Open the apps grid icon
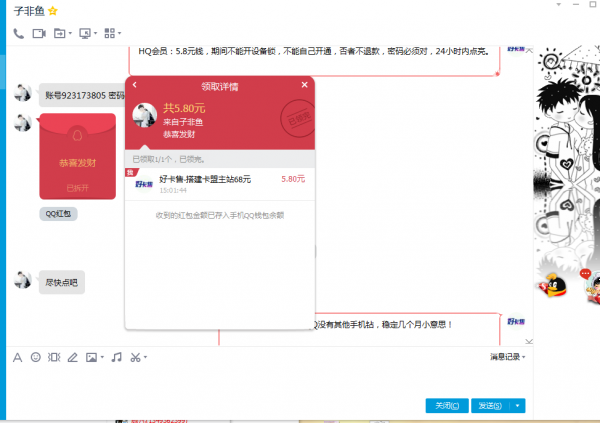This screenshot has width=600, height=423. tap(109, 33)
